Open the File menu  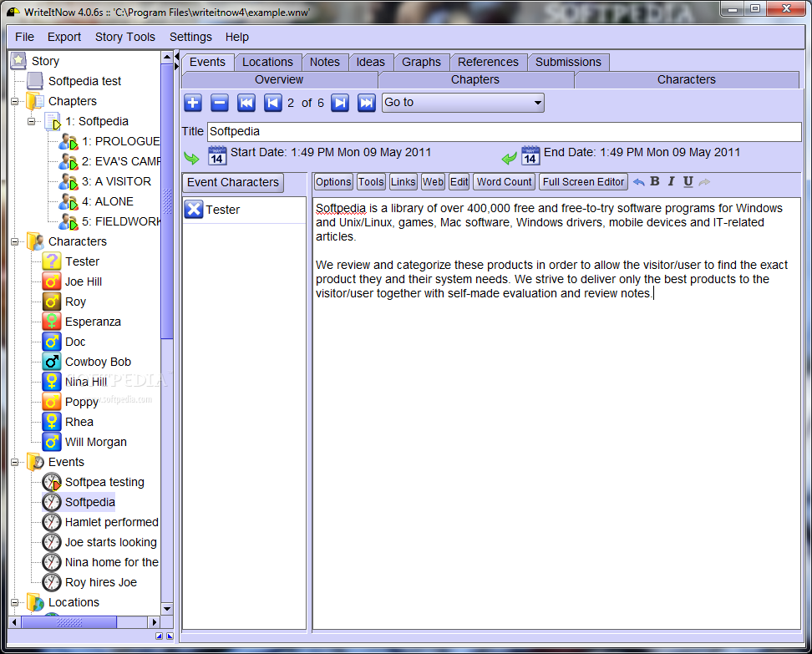(24, 37)
